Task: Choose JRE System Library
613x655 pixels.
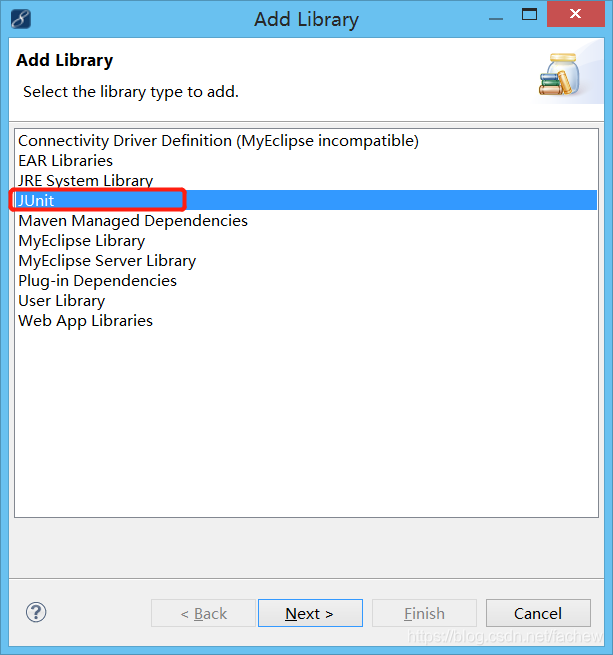Action: pos(305,181)
